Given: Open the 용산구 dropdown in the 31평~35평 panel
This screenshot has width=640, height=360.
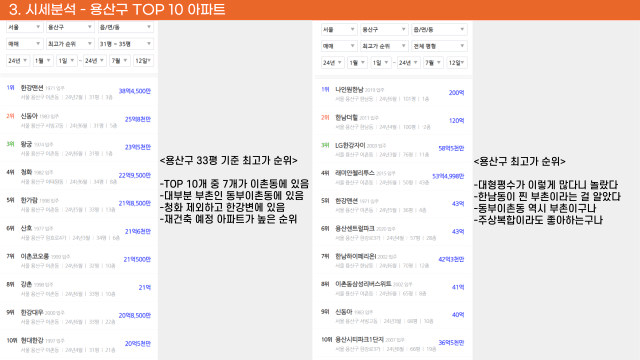Looking at the screenshot, I should click(70, 27).
